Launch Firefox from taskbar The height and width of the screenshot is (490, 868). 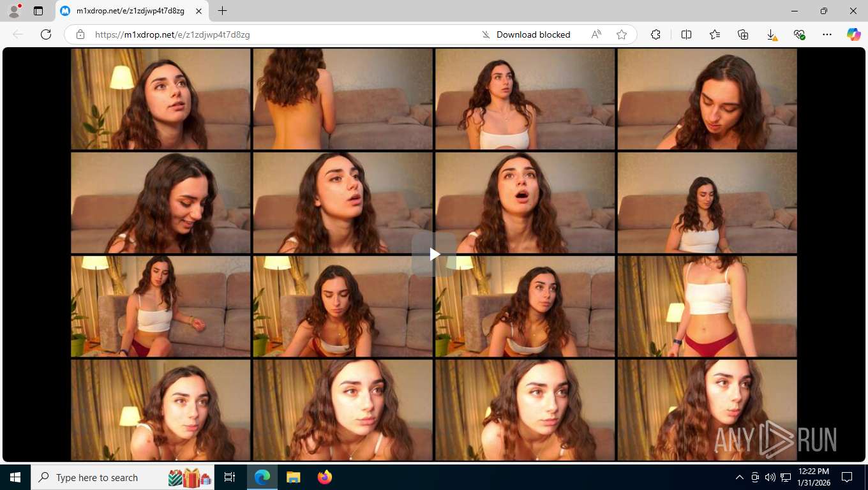pos(324,477)
